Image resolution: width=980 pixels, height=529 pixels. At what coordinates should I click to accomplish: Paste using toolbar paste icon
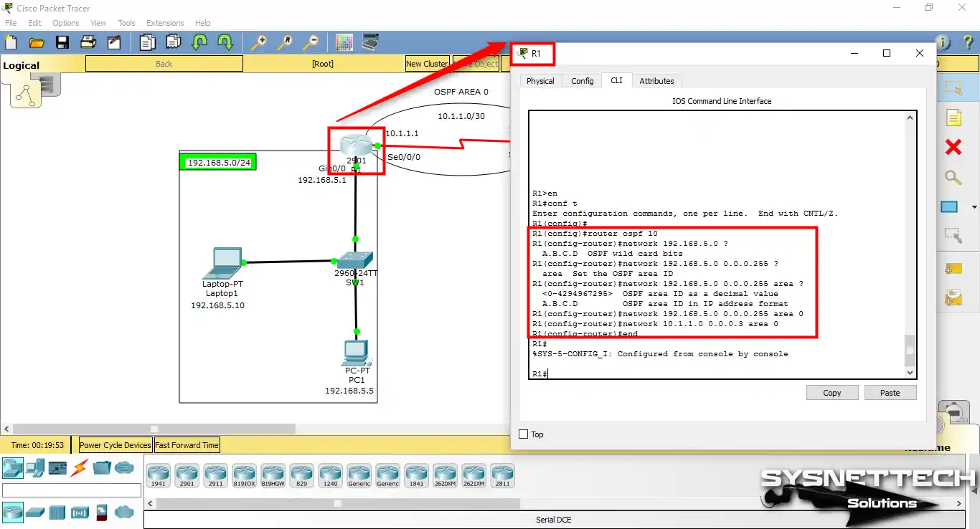pos(174,43)
